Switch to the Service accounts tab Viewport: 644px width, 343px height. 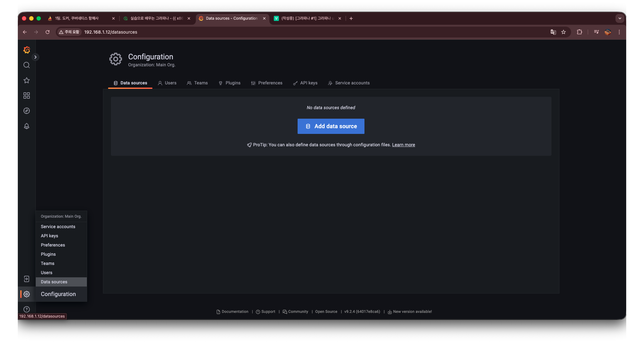349,83
